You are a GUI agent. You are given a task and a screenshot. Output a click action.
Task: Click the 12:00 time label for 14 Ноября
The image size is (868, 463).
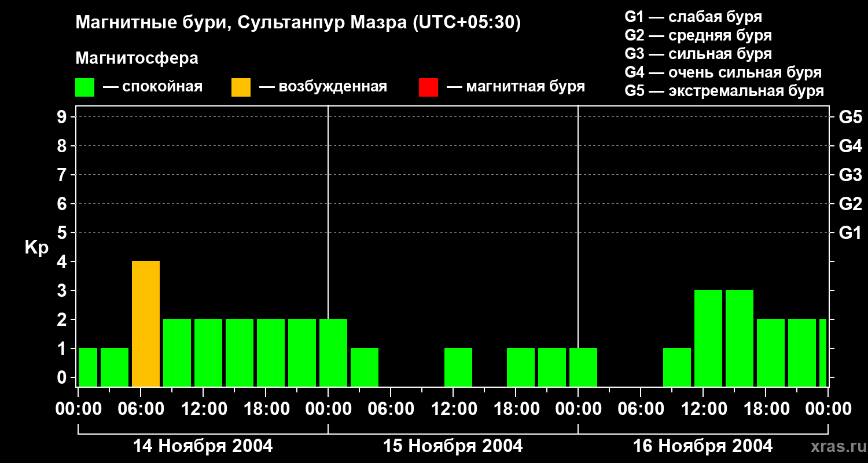tap(203, 409)
